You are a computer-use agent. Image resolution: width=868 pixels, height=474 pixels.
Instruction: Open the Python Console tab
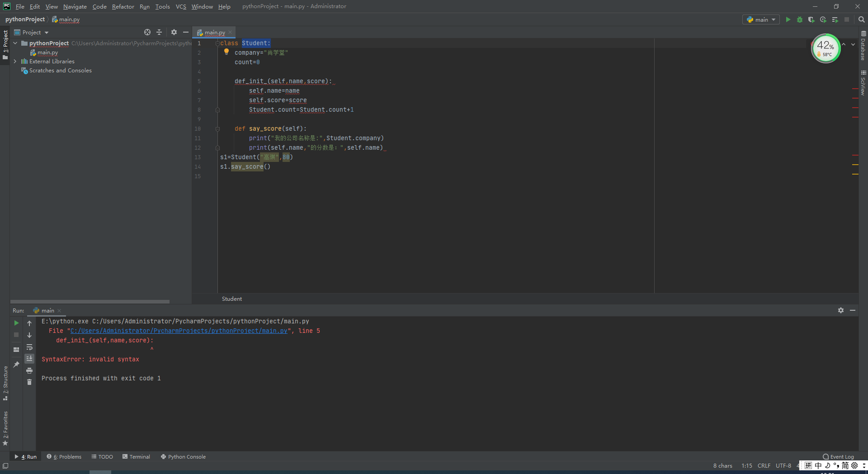(x=183, y=456)
